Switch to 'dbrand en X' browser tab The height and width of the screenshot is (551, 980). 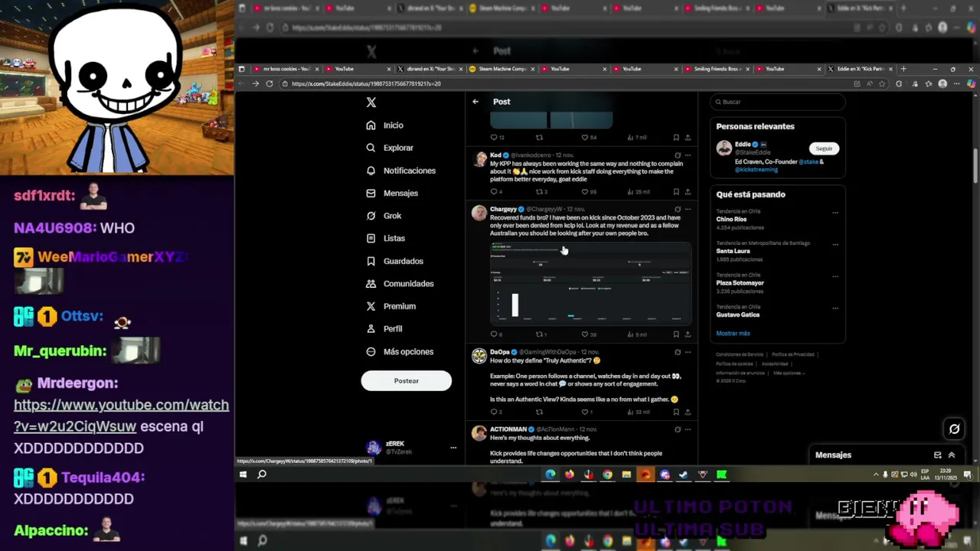coord(429,69)
